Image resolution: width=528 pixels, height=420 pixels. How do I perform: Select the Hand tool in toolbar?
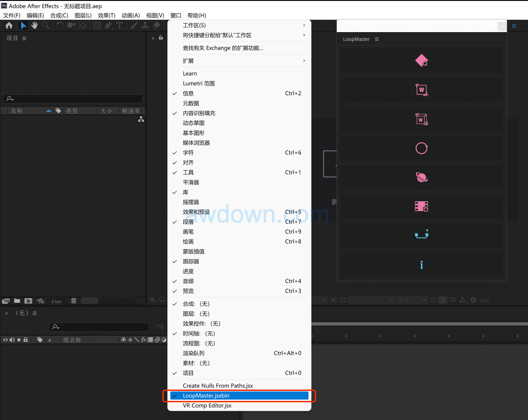tap(35, 25)
